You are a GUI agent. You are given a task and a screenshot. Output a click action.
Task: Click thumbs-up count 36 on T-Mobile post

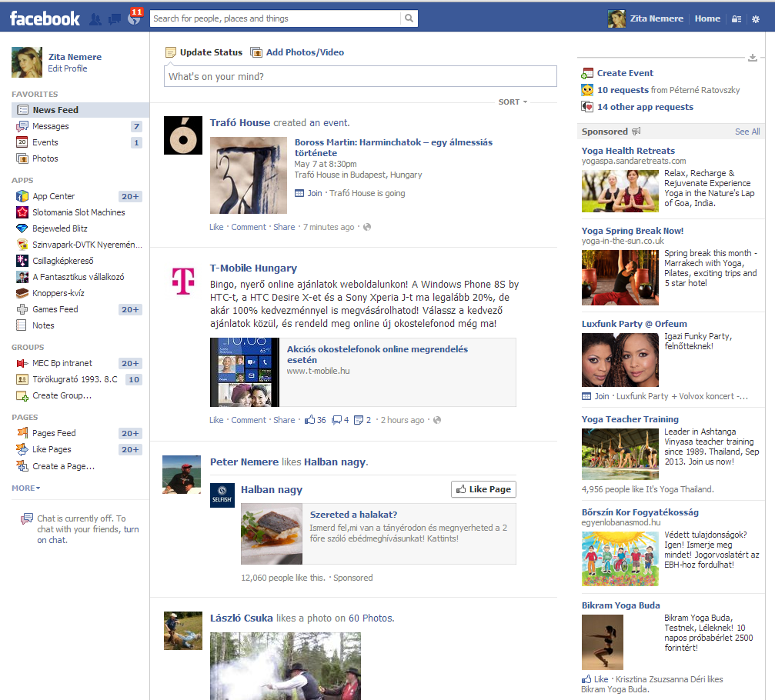(x=316, y=420)
